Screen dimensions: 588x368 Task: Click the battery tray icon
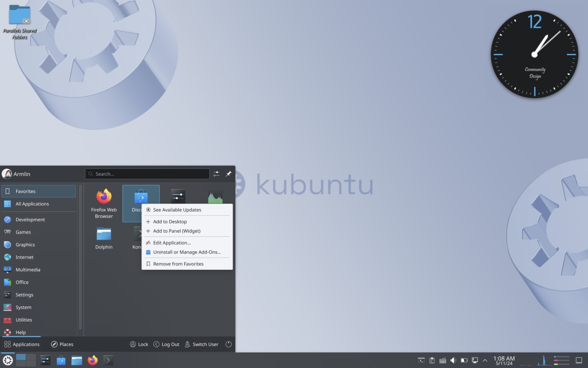(464, 361)
